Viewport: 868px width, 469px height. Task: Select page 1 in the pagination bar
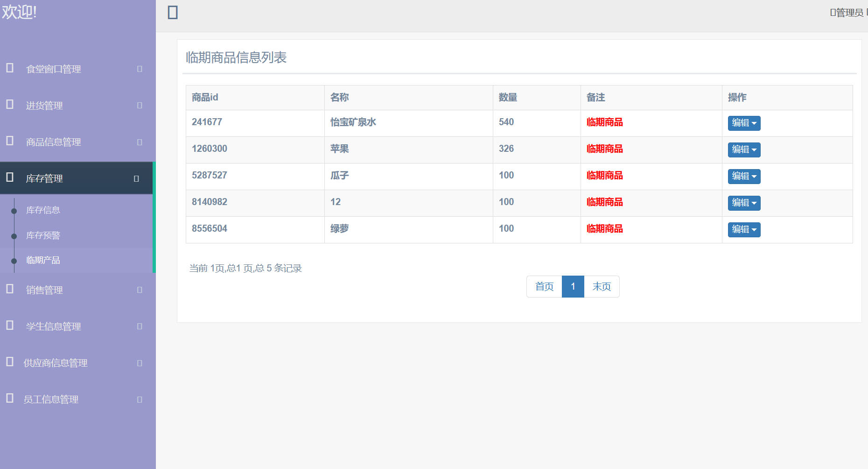573,286
